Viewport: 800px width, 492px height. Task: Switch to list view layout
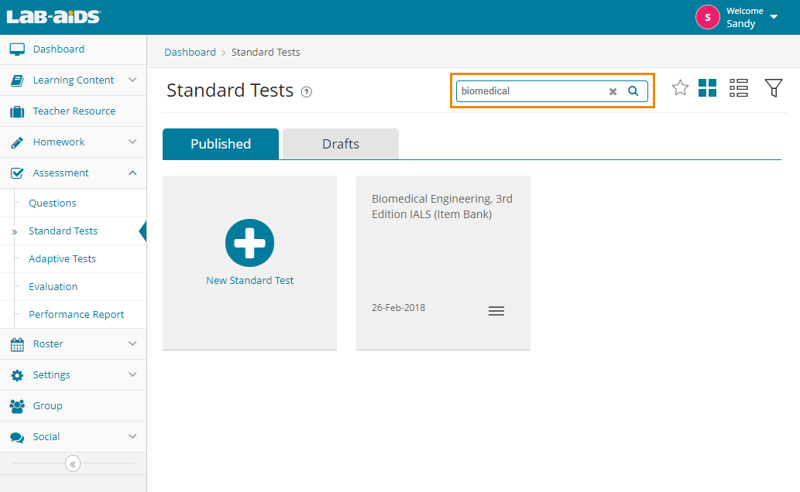click(739, 88)
